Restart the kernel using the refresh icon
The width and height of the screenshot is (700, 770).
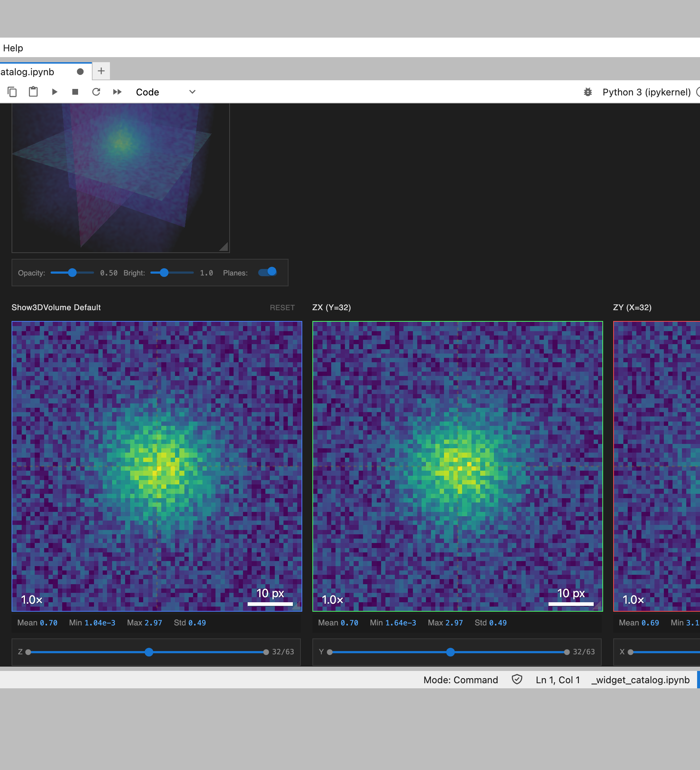[x=96, y=92]
